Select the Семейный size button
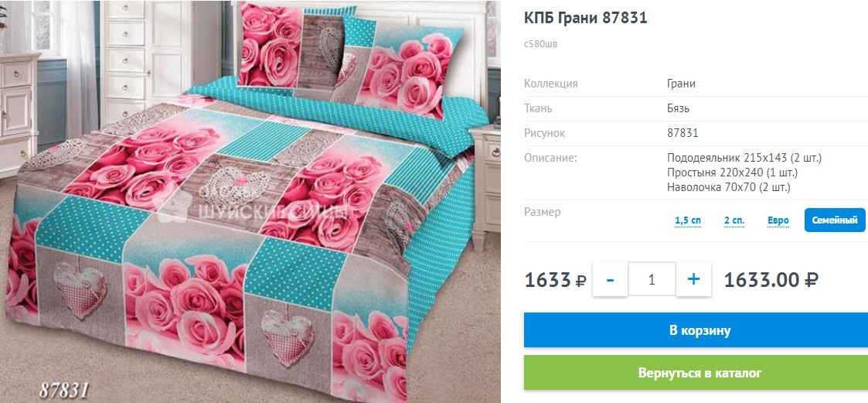Screen dimensions: 868x403 (x=834, y=220)
